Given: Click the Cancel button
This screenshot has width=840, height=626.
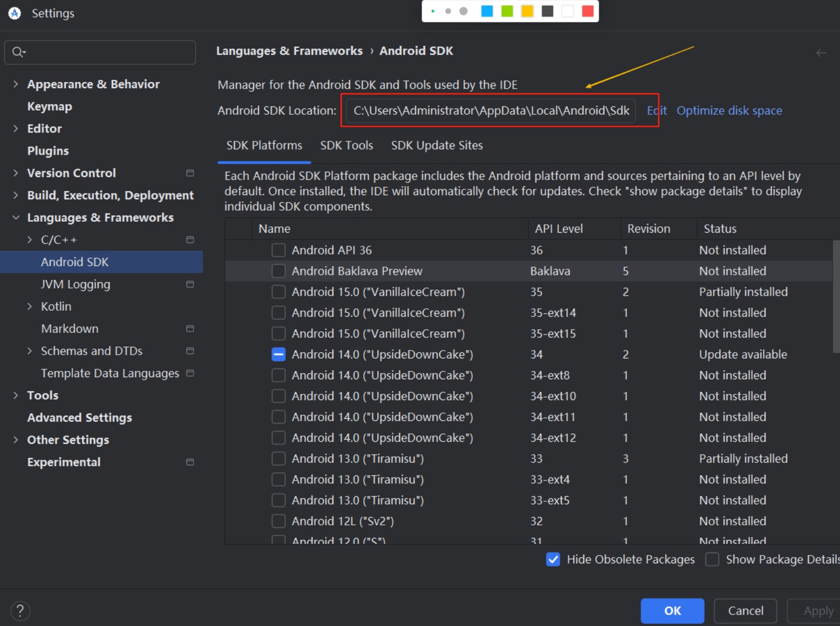Looking at the screenshot, I should pos(745,611).
